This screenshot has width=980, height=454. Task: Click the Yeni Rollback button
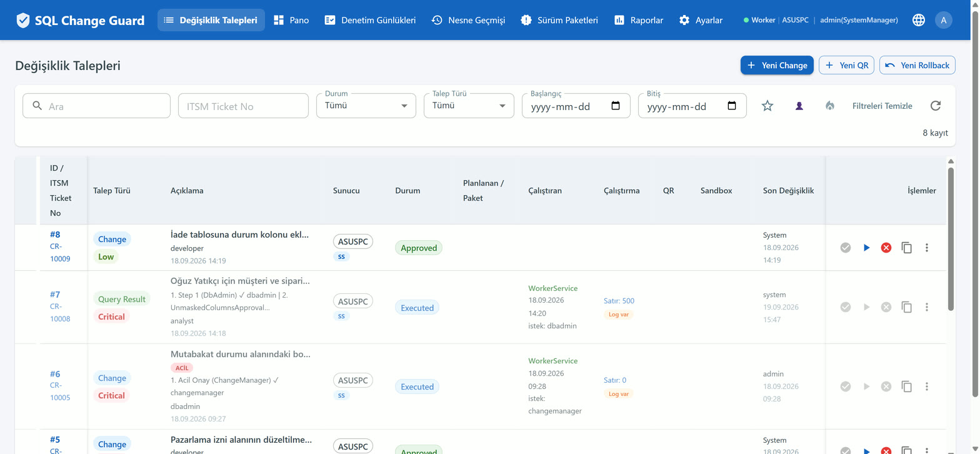click(917, 65)
